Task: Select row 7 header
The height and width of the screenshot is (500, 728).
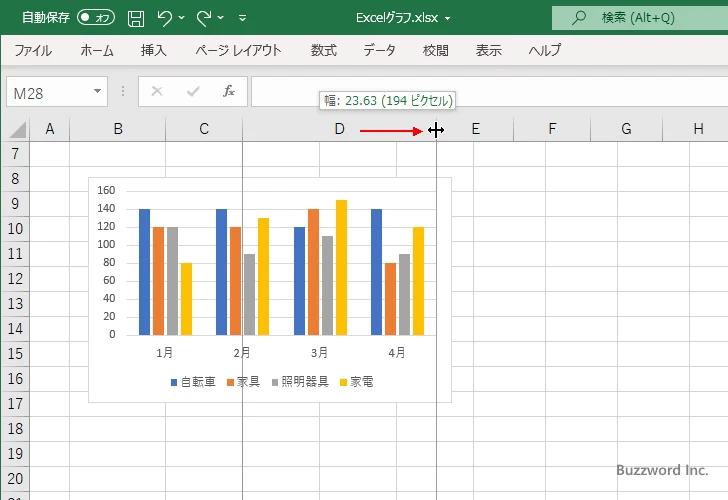Action: (15, 154)
